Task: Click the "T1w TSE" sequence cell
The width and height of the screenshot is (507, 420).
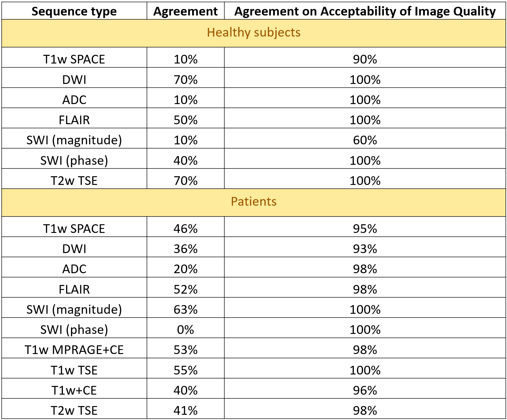Action: pos(74,370)
